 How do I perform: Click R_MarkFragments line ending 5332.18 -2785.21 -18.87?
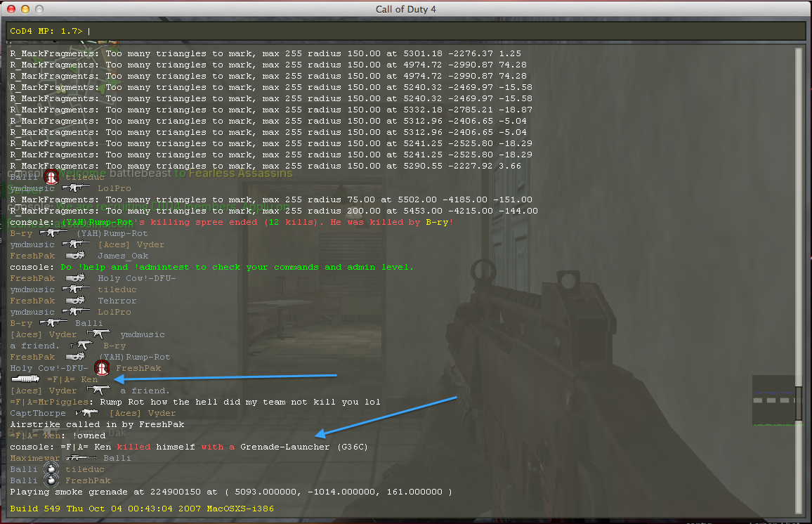[271, 110]
